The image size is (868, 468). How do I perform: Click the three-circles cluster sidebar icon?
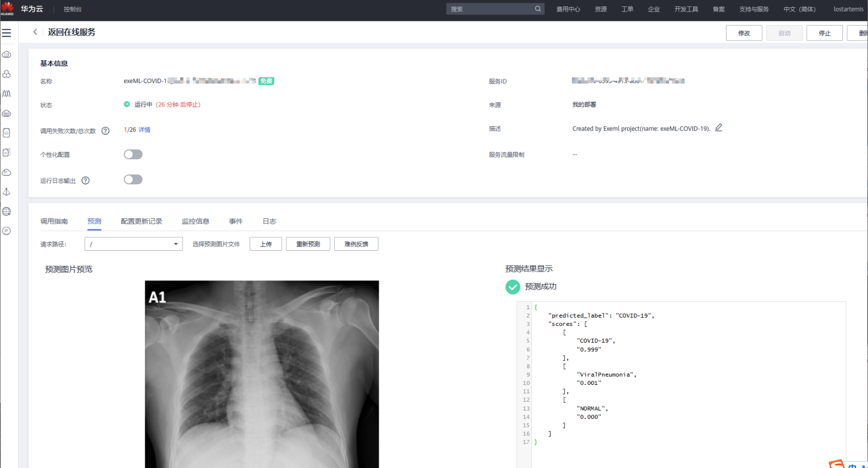6,74
